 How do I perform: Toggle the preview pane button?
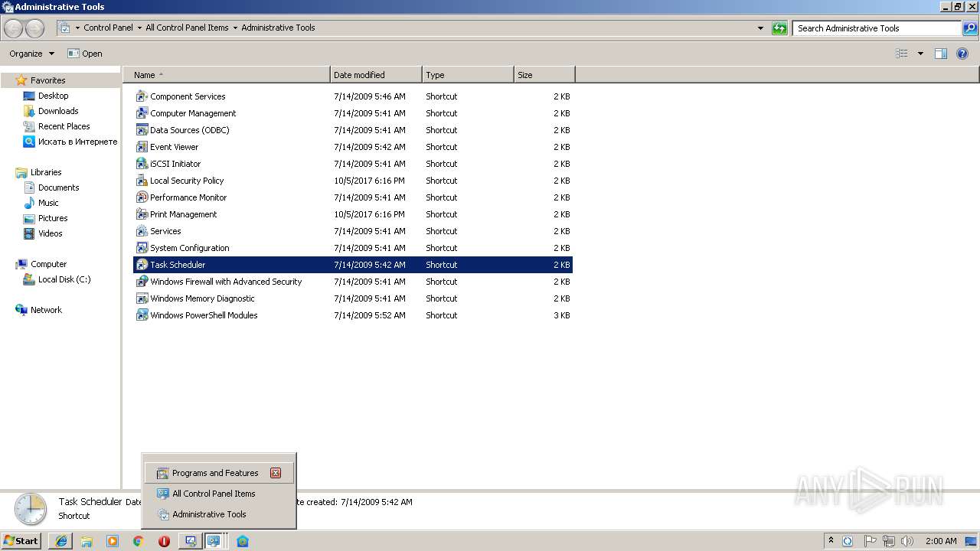[941, 54]
